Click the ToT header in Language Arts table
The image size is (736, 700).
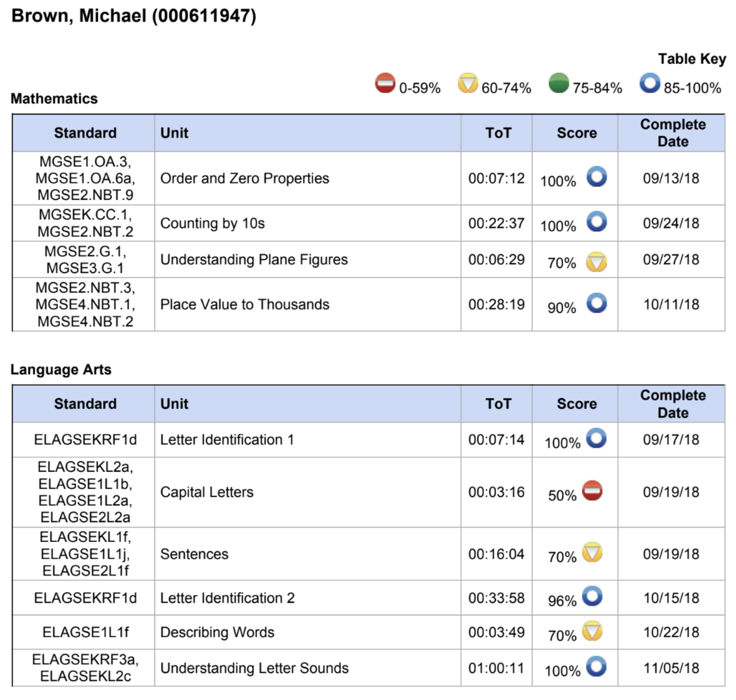pyautogui.click(x=499, y=404)
